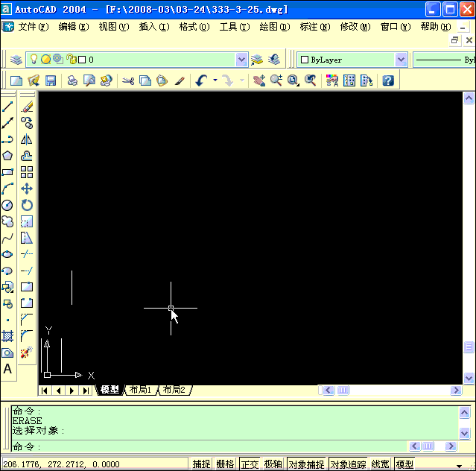Click the Save diskette icon

pos(51,80)
